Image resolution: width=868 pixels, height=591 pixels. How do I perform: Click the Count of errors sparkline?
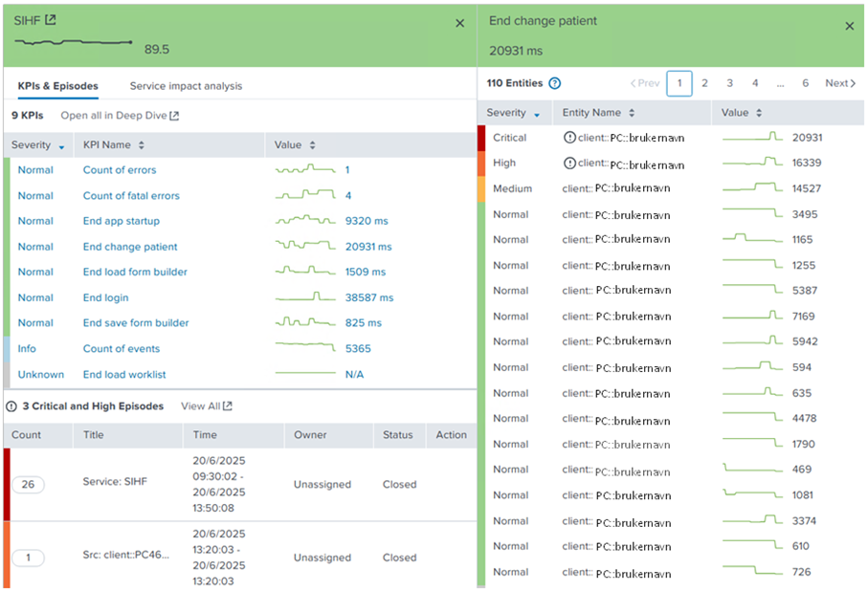[305, 168]
